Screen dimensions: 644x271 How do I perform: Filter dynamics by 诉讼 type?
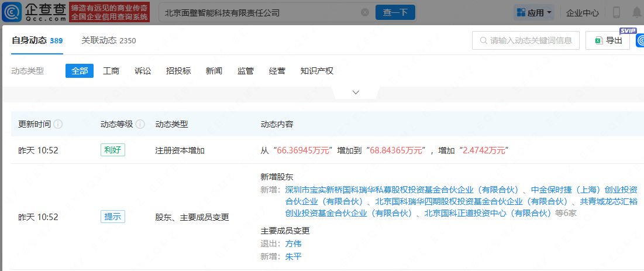pos(143,71)
